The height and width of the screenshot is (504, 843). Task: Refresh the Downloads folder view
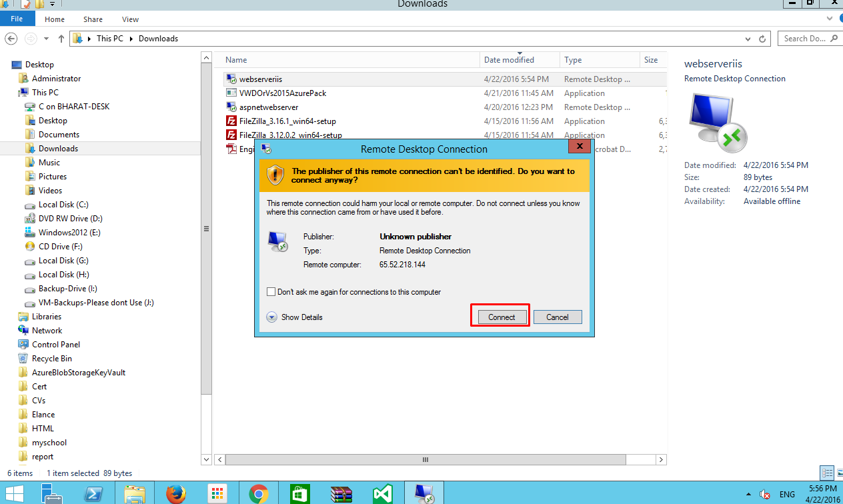click(764, 39)
